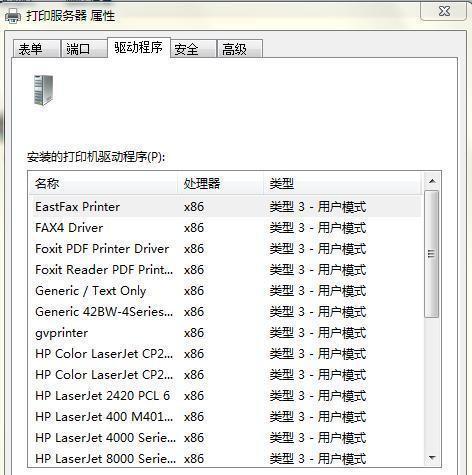Image resolution: width=472 pixels, height=475 pixels.
Task: Select Foxit PDF Printer Driver row
Action: 225,249
